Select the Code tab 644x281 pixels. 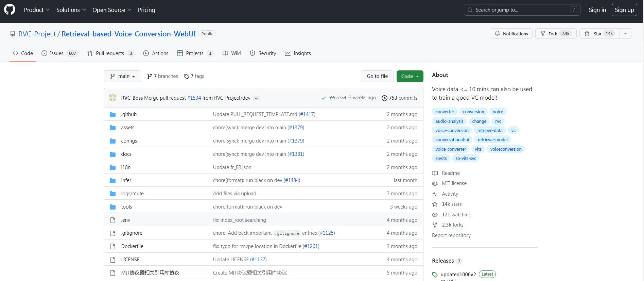coord(23,53)
